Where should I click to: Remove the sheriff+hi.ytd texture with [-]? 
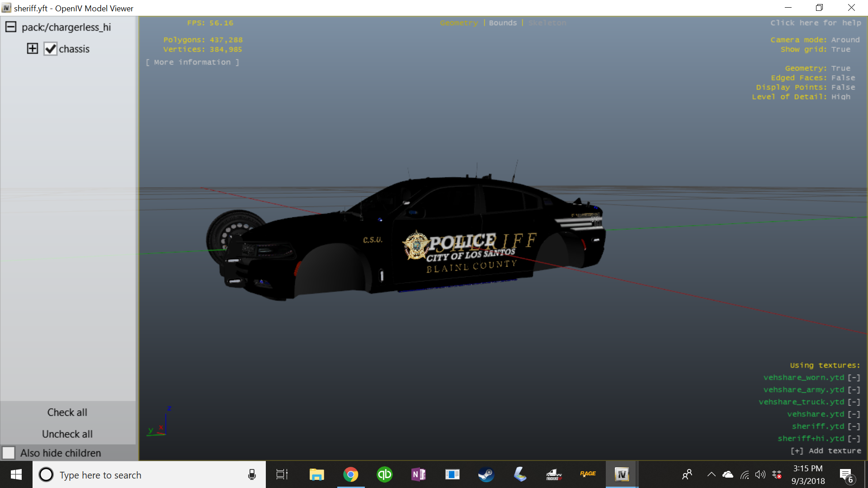pos(854,439)
